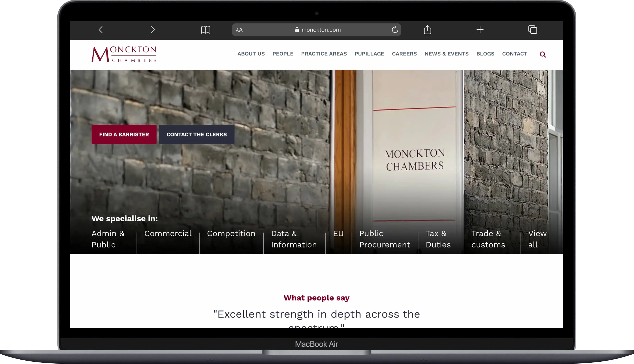Go forward with the browser forward arrow
This screenshot has width=634, height=364.
[153, 30]
